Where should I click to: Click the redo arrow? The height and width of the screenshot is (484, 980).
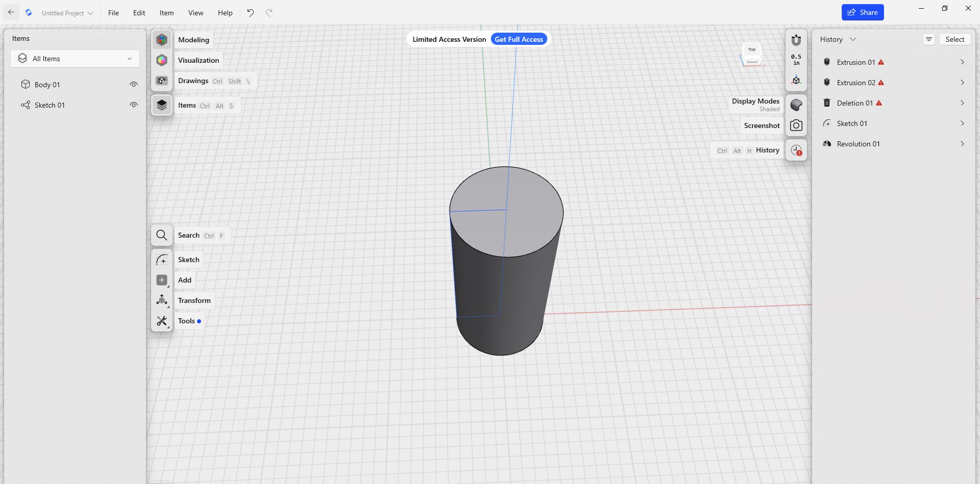tap(269, 13)
